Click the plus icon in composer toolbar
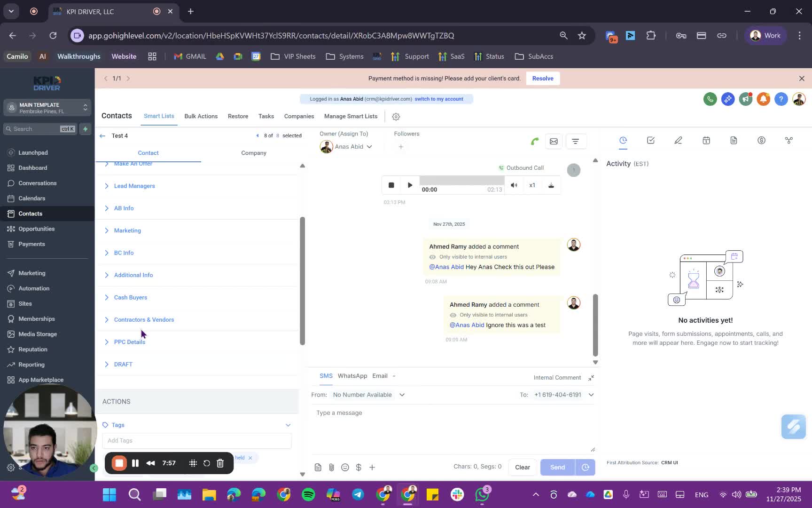 click(x=372, y=468)
